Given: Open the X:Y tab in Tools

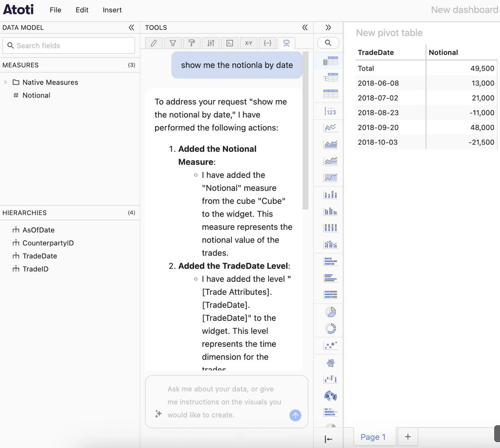Looking at the screenshot, I should (x=249, y=43).
